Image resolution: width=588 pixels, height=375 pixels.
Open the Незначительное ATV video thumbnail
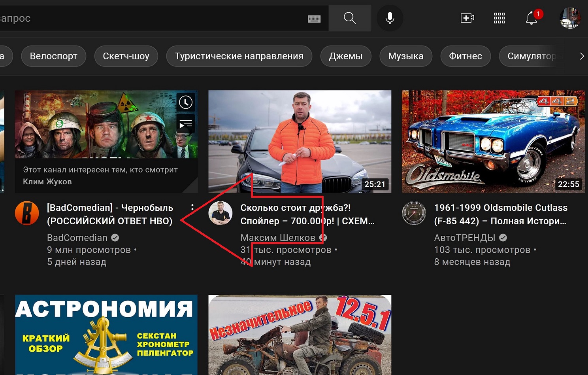point(300,335)
